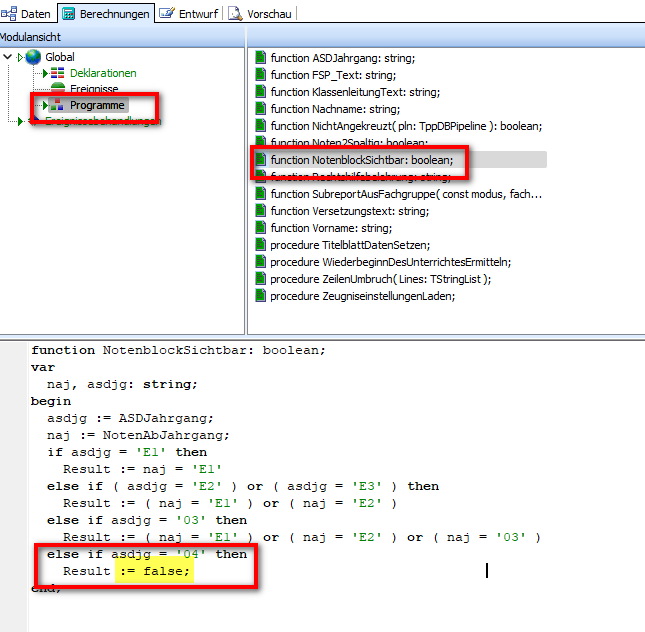The width and height of the screenshot is (645, 632).
Task: Select function Nachname: string;
Action: 335,109
